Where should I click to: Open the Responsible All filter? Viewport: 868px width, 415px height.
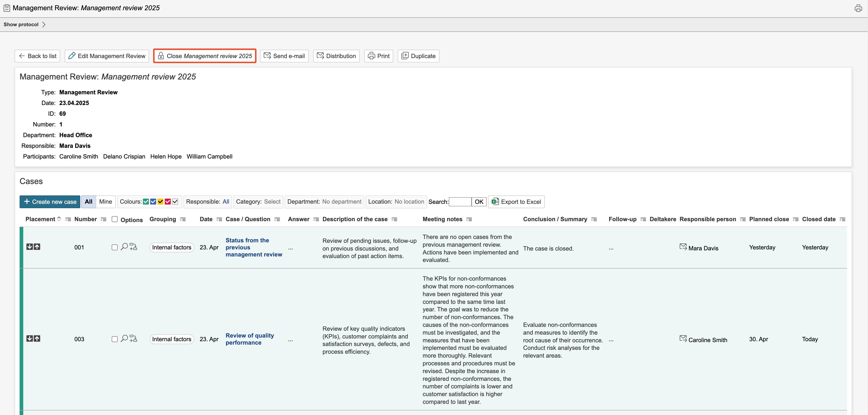(226, 202)
